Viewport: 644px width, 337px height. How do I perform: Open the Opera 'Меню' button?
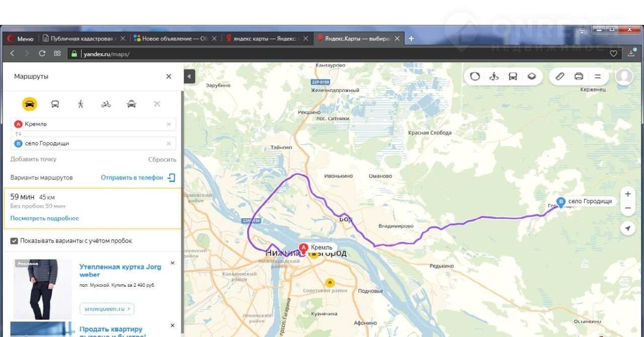pyautogui.click(x=20, y=39)
